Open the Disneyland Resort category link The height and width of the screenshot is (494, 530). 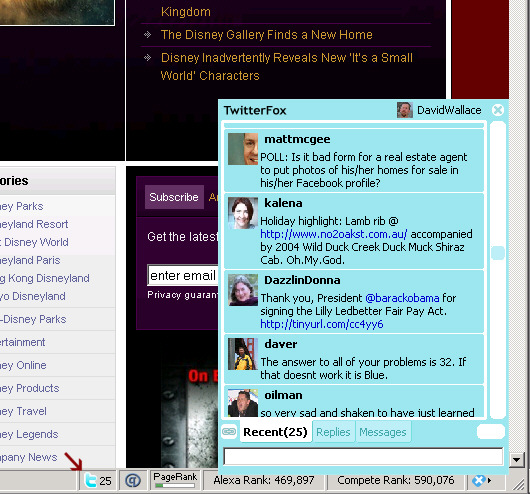point(34,224)
